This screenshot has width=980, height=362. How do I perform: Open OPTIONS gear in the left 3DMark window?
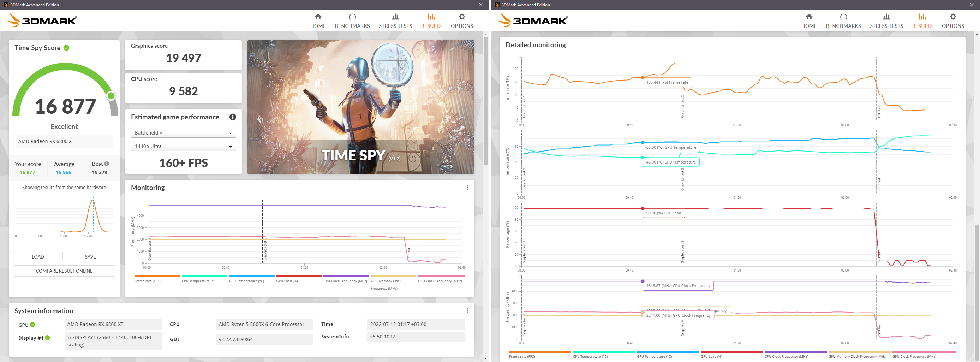coord(462,21)
